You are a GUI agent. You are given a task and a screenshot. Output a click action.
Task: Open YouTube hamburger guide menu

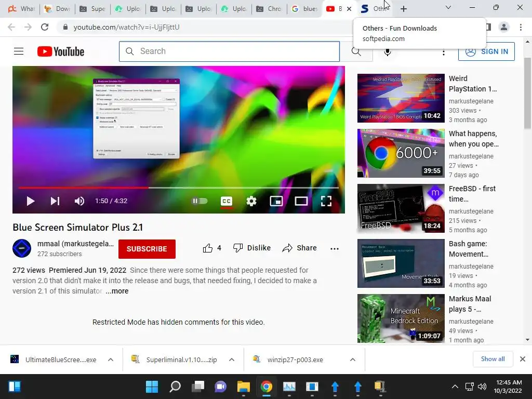19,51
